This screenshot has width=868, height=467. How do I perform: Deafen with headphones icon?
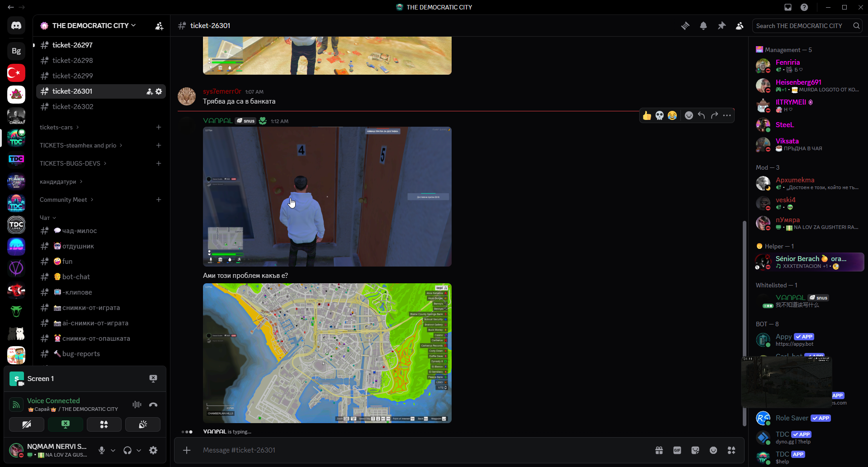click(x=127, y=450)
